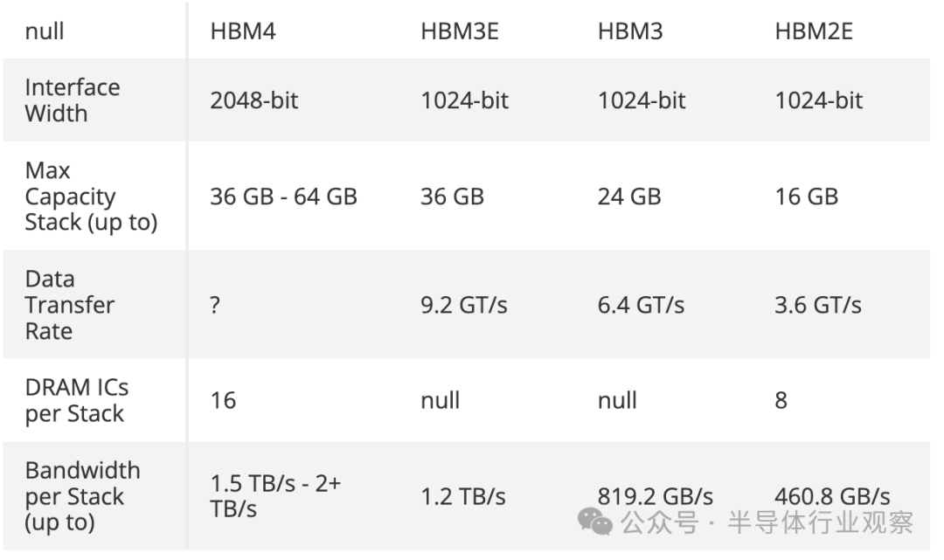Image resolution: width=944 pixels, height=560 pixels.
Task: Select the HBM4 column header
Action: [243, 32]
